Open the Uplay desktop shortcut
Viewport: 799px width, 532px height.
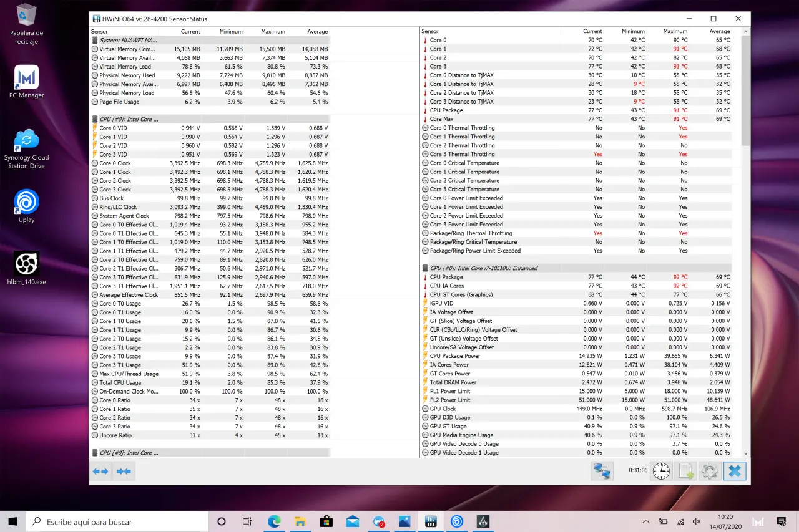pos(26,205)
